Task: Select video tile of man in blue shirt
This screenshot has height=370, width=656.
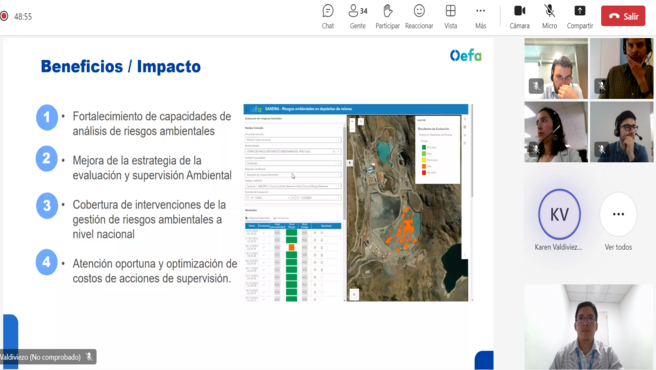Action: pos(621,132)
